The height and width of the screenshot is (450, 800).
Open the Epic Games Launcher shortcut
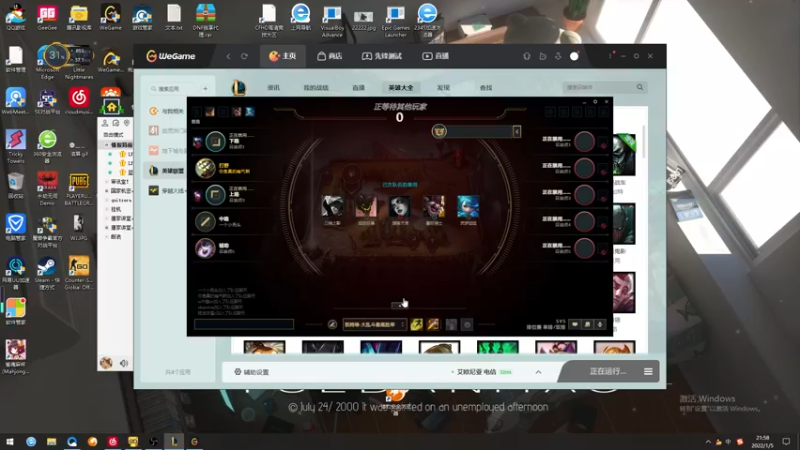pos(395,21)
